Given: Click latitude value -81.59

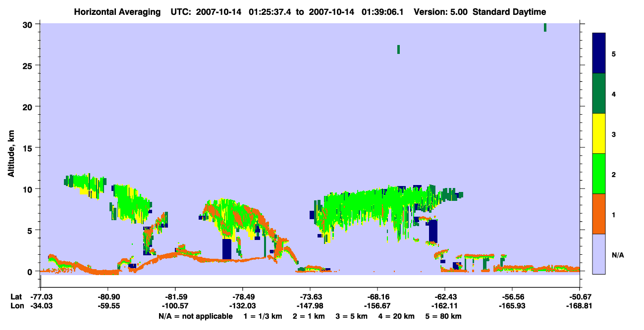Looking at the screenshot, I should tap(175, 296).
